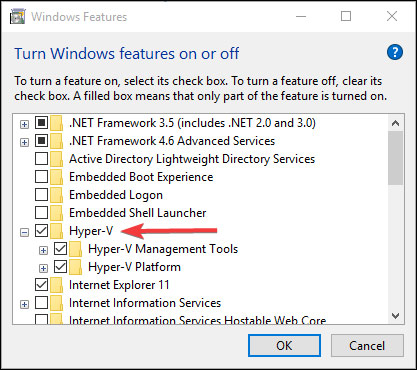Click the Hyper-V Platform folder icon
Viewport: 417px width, 370px height.
[x=76, y=267]
